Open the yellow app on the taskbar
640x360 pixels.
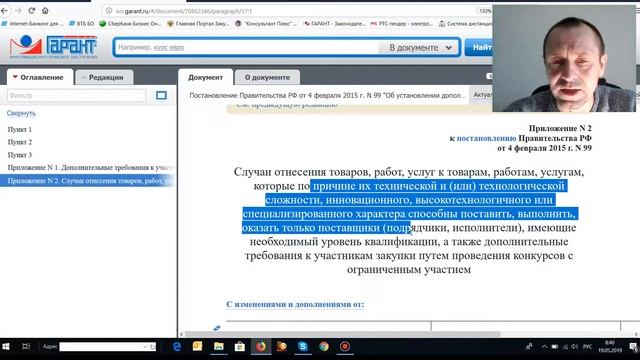click(198, 347)
